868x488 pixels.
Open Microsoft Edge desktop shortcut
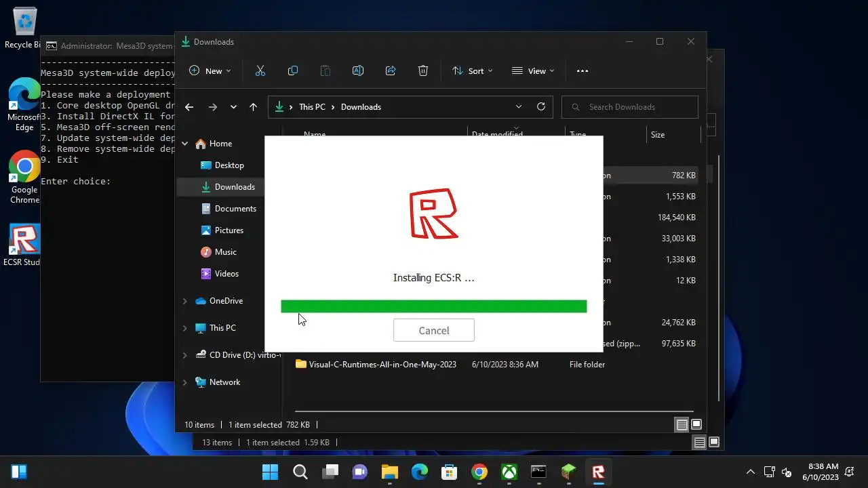point(24,105)
